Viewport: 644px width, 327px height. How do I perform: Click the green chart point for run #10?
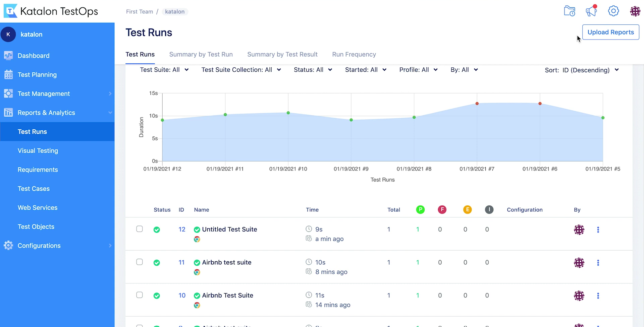pos(288,113)
